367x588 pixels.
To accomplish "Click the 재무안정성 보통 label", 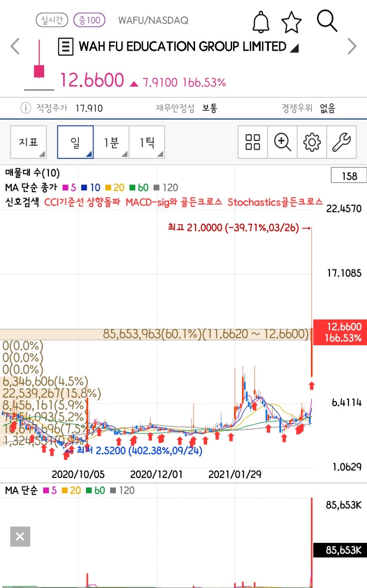I will pos(186,108).
